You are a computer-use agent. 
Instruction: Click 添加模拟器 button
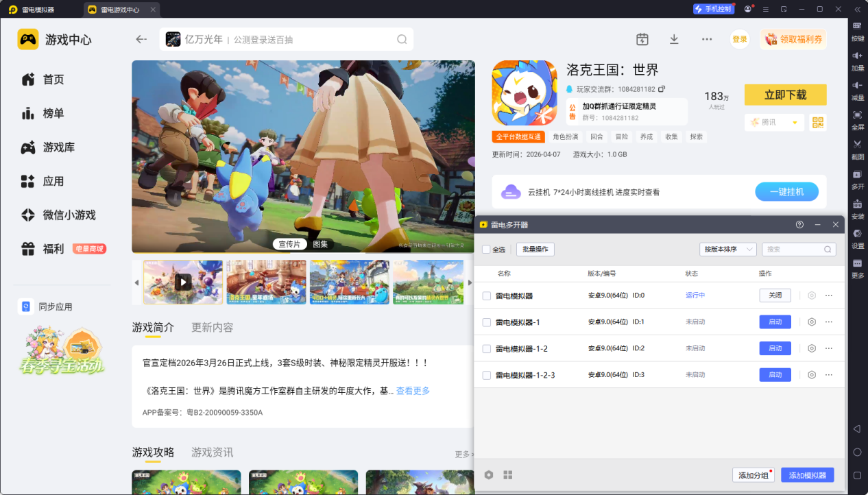808,475
